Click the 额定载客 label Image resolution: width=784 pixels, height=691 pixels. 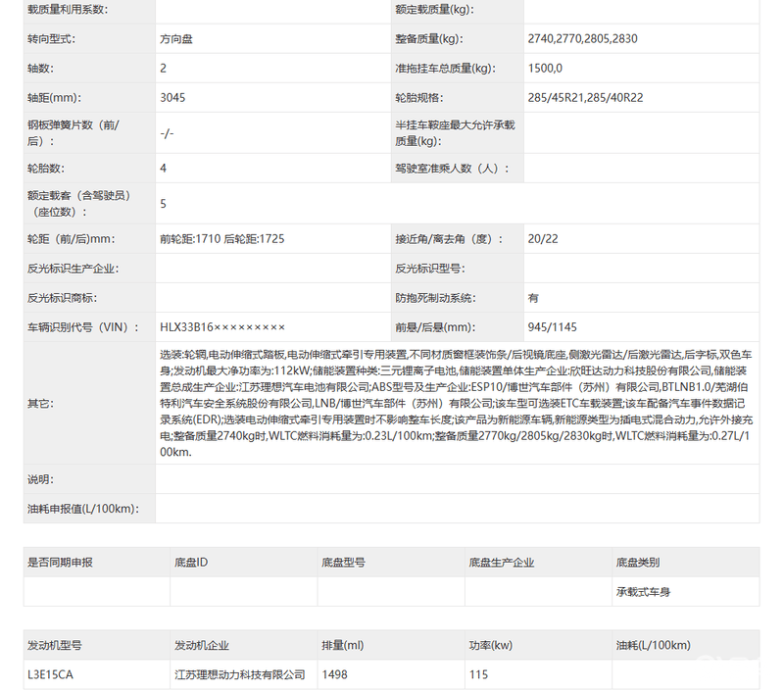(79, 204)
